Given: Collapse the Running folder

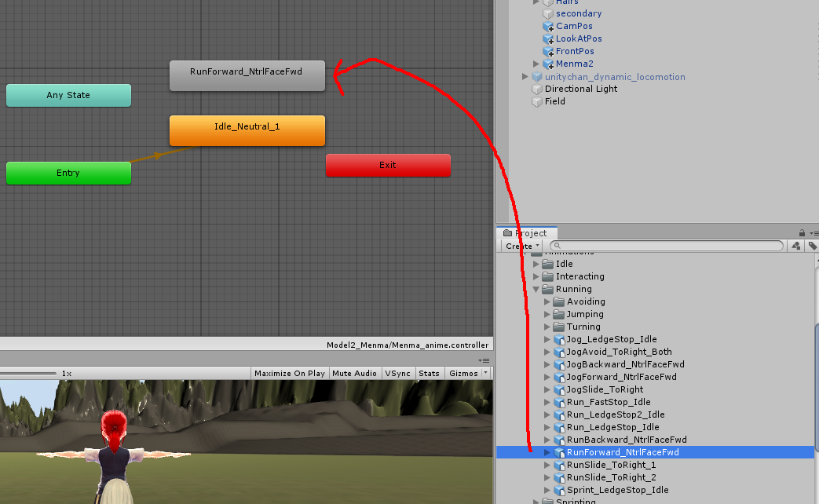Looking at the screenshot, I should (536, 289).
